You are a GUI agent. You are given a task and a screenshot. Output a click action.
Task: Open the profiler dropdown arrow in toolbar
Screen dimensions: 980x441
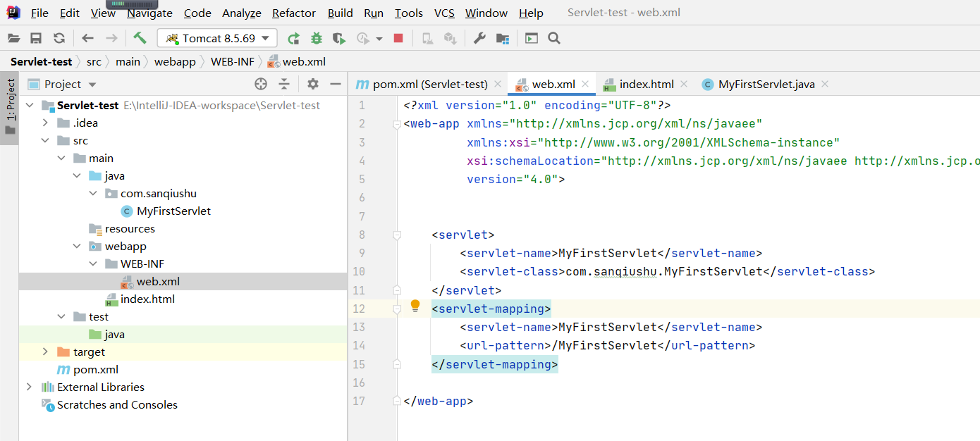379,38
